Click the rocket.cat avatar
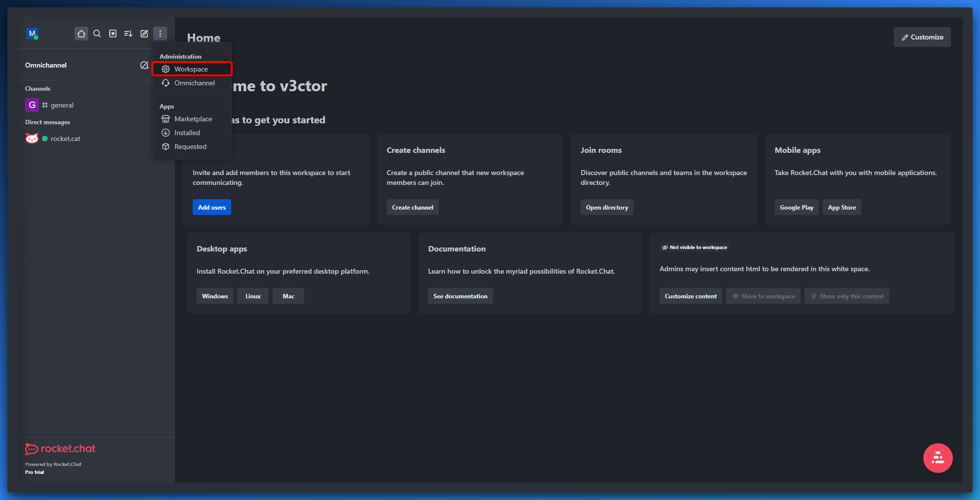The width and height of the screenshot is (980, 500). click(32, 139)
